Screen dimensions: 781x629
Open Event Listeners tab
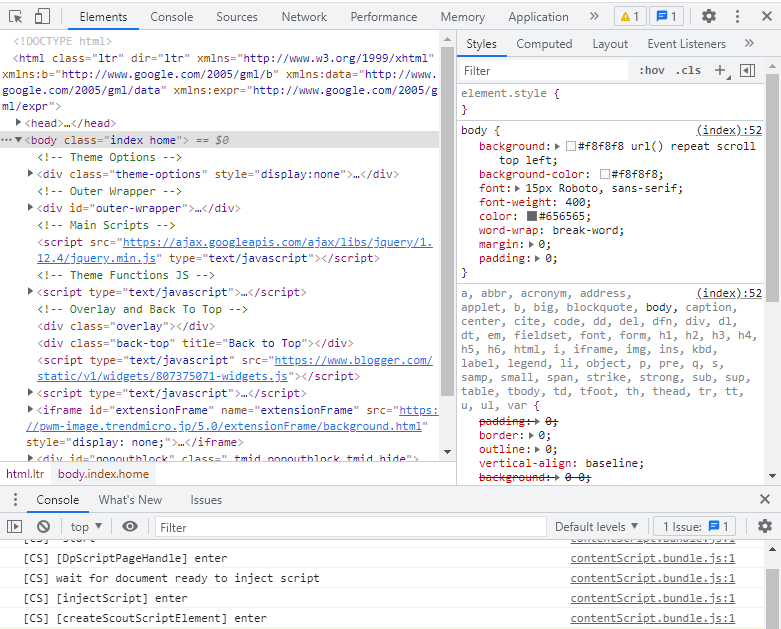point(686,44)
